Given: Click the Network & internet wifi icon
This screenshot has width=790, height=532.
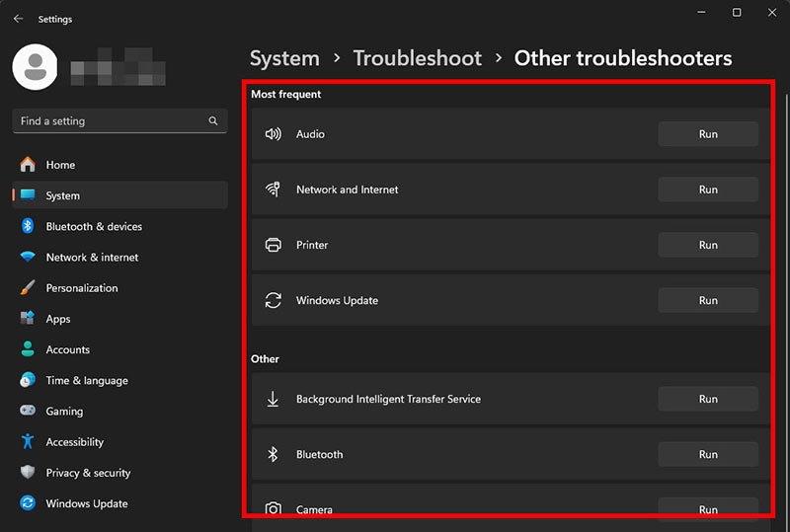Looking at the screenshot, I should 28,257.
